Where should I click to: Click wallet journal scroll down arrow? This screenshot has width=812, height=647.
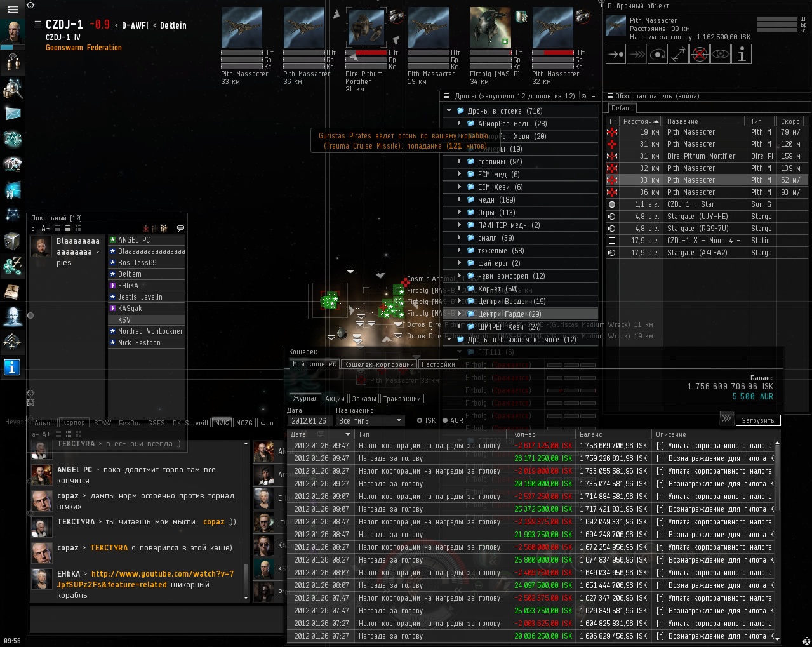point(777,639)
